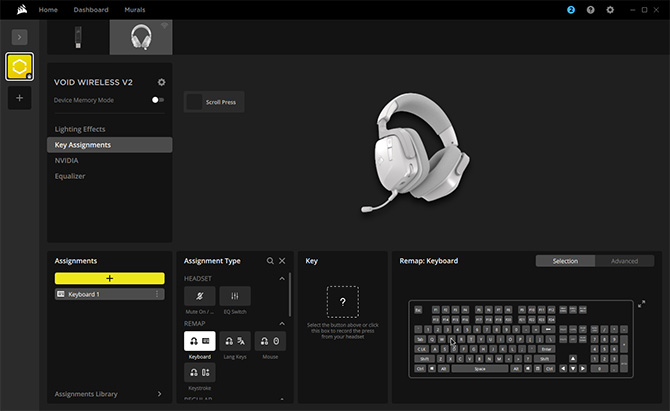This screenshot has width=670, height=411.
Task: Select the left arrow key on keyboard
Action: click(x=563, y=369)
